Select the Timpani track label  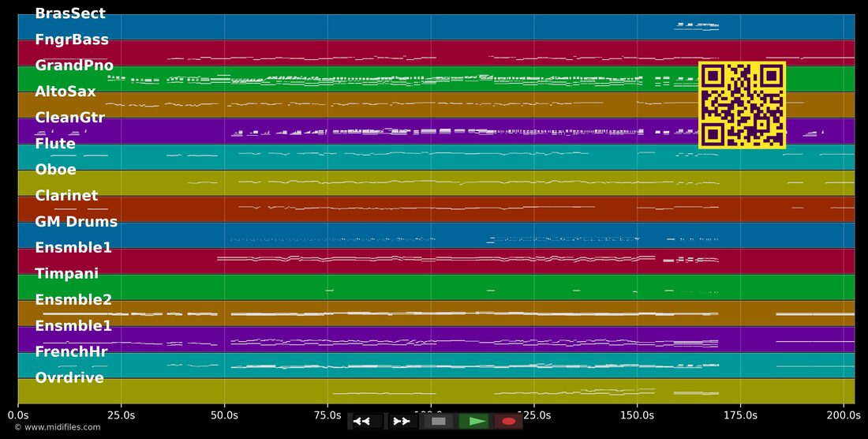pos(66,273)
